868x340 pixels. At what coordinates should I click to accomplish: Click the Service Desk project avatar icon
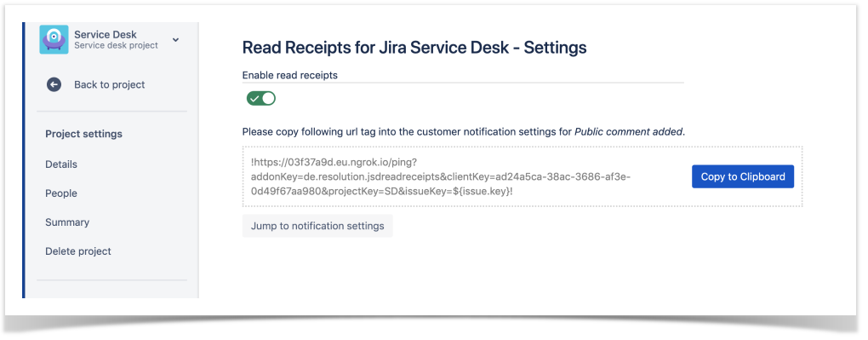pos(54,39)
